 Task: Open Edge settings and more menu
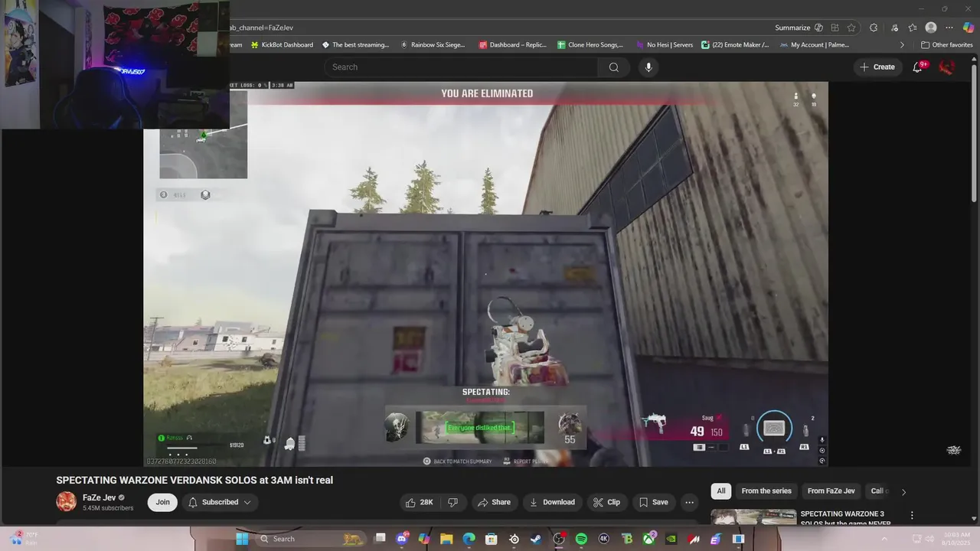(x=949, y=28)
